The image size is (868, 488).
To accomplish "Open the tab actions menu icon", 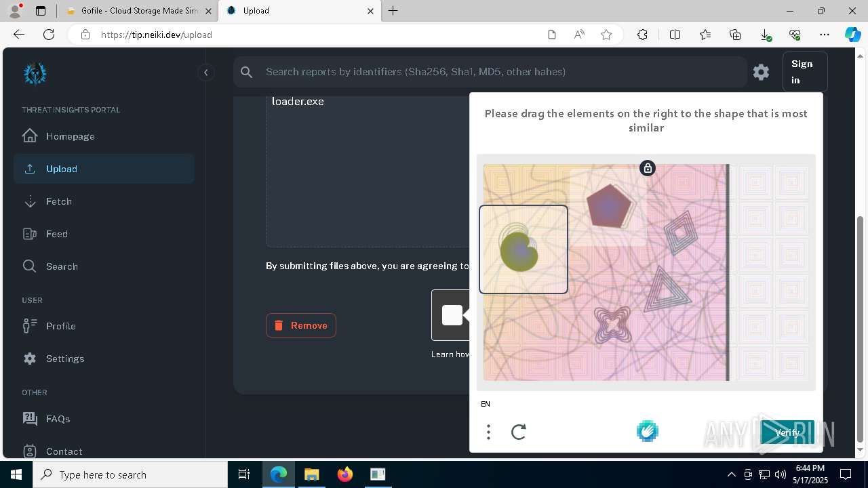I will click(41, 11).
